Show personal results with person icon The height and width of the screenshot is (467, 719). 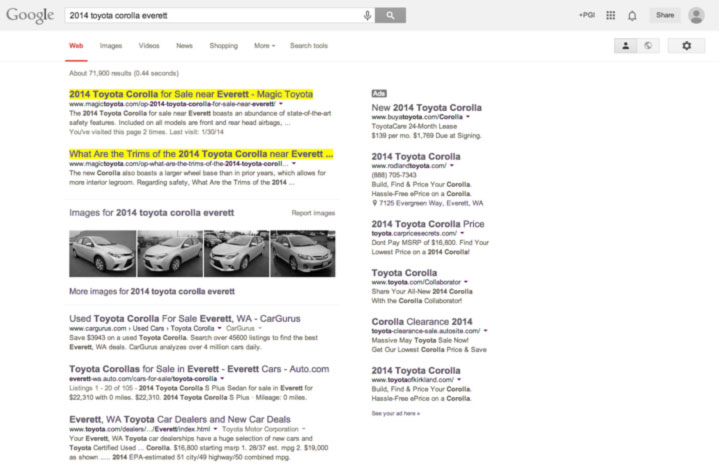tap(625, 45)
